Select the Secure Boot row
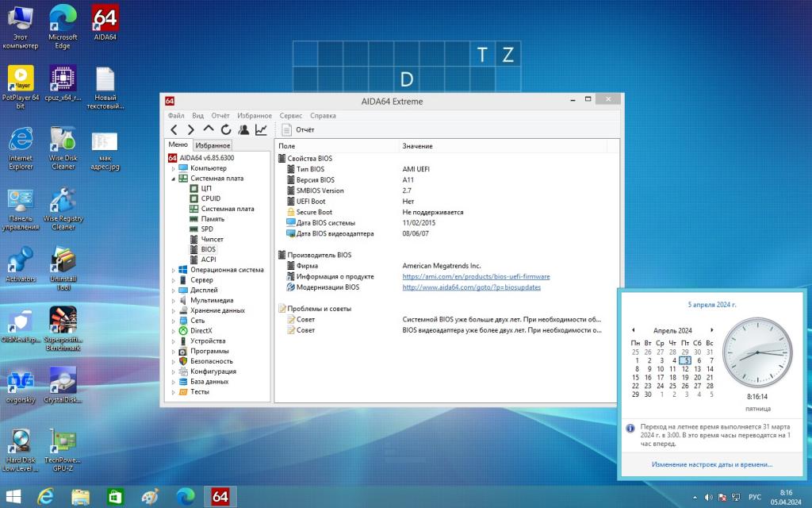812x508 pixels. pyautogui.click(x=446, y=212)
